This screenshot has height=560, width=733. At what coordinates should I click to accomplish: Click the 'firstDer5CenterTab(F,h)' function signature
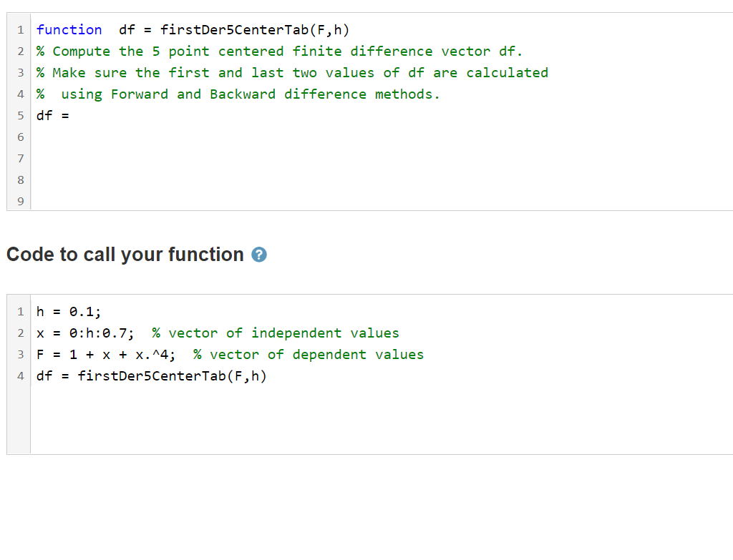254,30
